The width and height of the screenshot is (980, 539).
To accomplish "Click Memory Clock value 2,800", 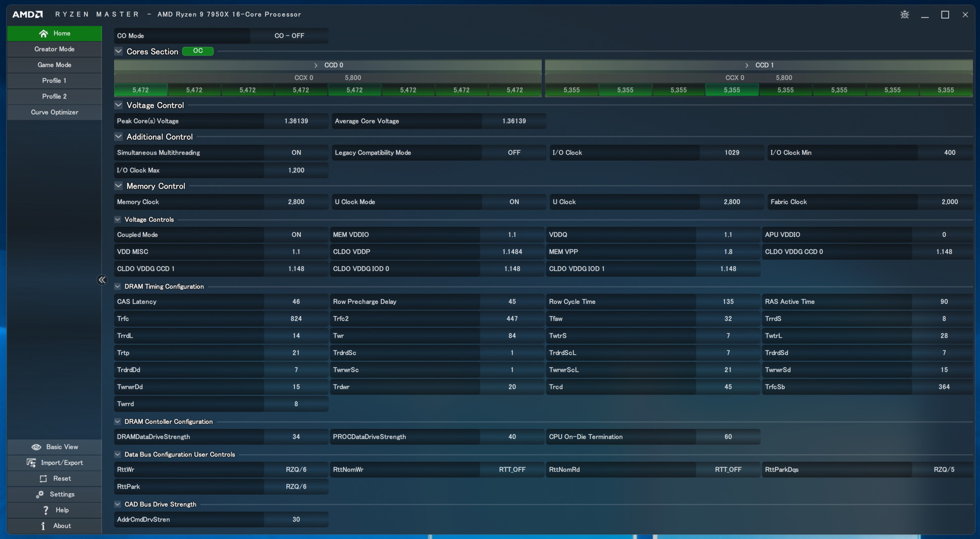I will (x=296, y=202).
